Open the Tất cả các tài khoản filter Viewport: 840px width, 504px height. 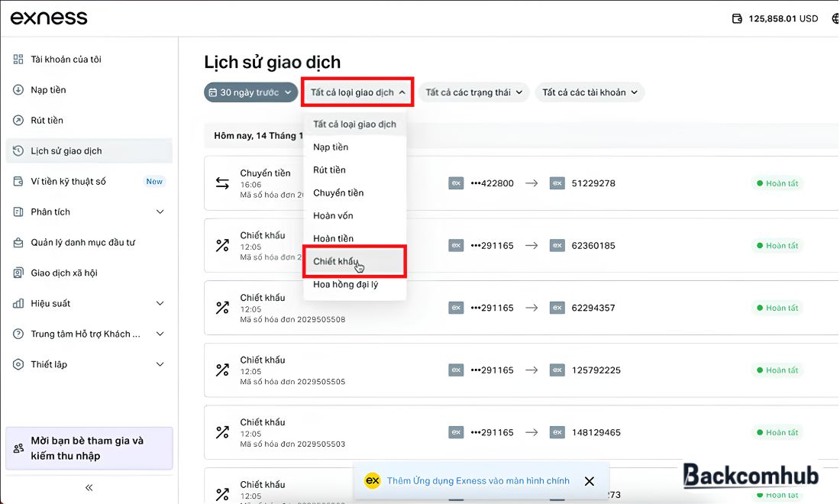[590, 92]
